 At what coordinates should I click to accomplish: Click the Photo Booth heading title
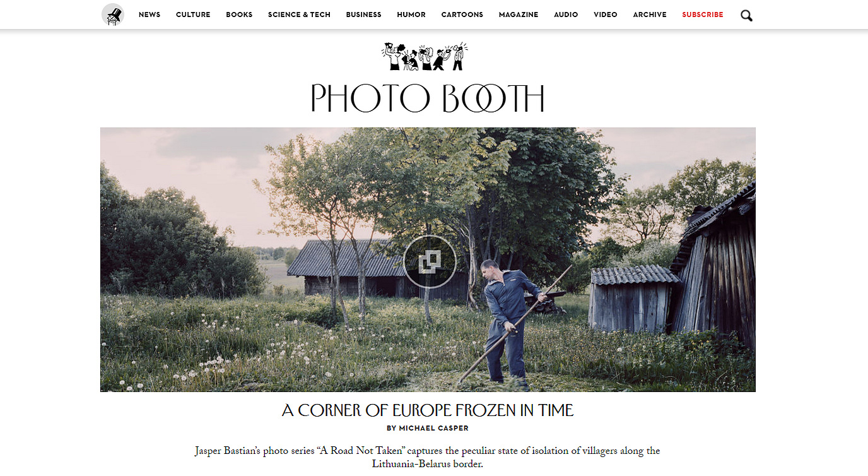tap(428, 98)
